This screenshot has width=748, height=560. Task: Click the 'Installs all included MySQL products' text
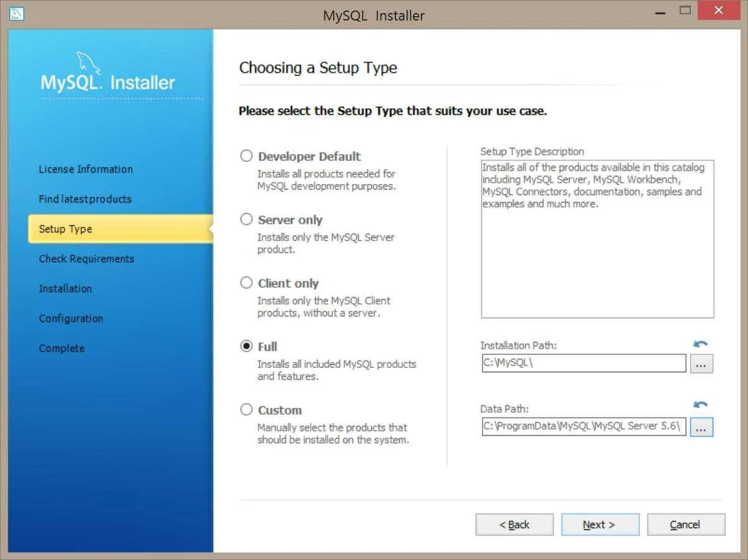point(337,370)
